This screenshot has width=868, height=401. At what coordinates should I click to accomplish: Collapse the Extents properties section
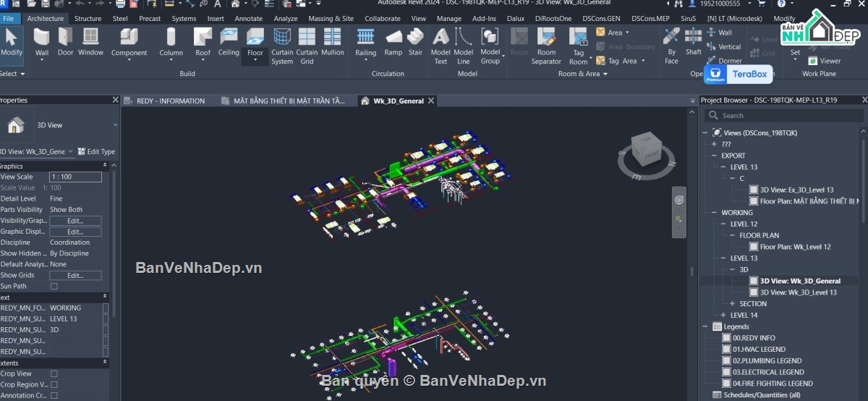click(x=104, y=363)
